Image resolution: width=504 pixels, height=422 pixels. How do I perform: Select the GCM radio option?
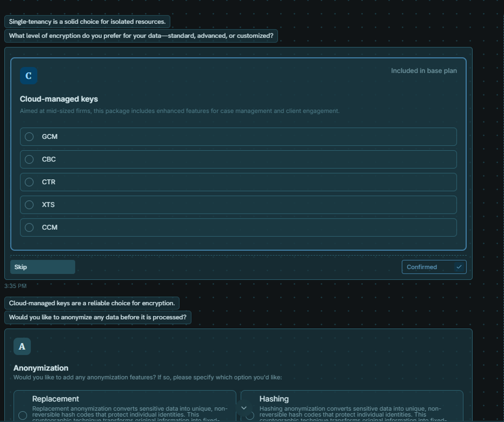[x=30, y=137]
